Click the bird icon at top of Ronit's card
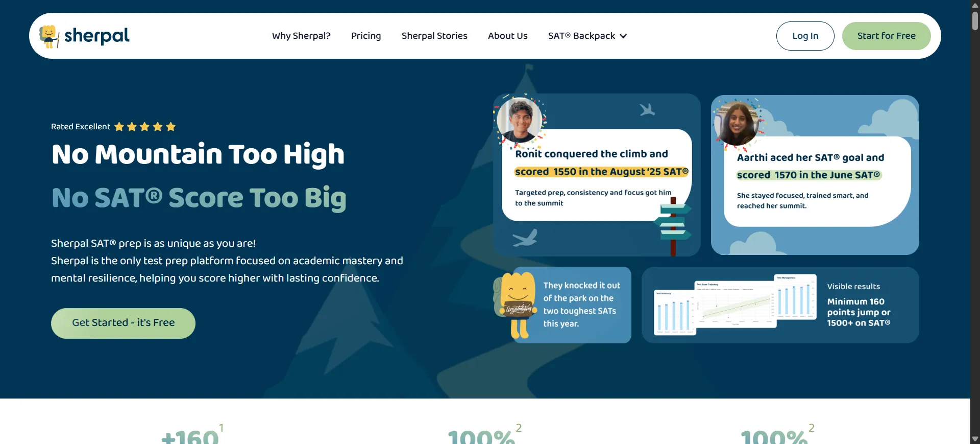The height and width of the screenshot is (444, 980). pos(647,110)
